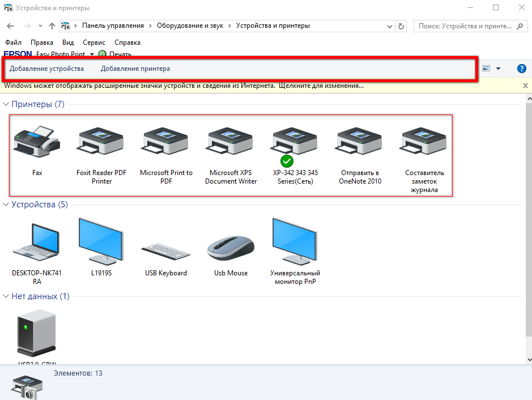
Task: Click the Принтеры (7) group header text
Action: tap(38, 104)
